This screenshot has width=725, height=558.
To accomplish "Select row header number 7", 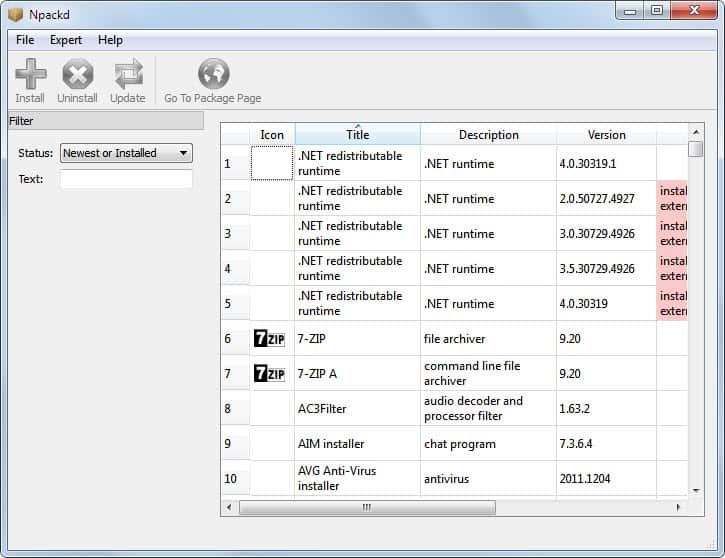I will [x=235, y=374].
